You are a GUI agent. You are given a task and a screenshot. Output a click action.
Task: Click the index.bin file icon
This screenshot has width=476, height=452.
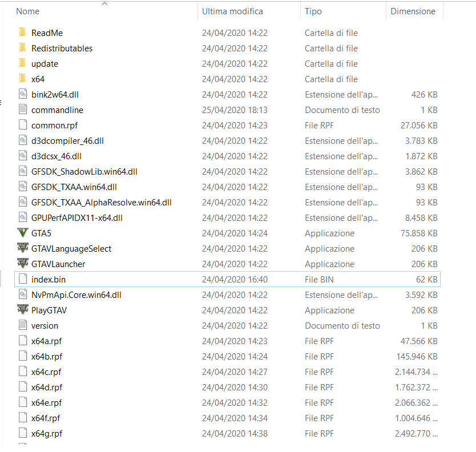(x=23, y=279)
